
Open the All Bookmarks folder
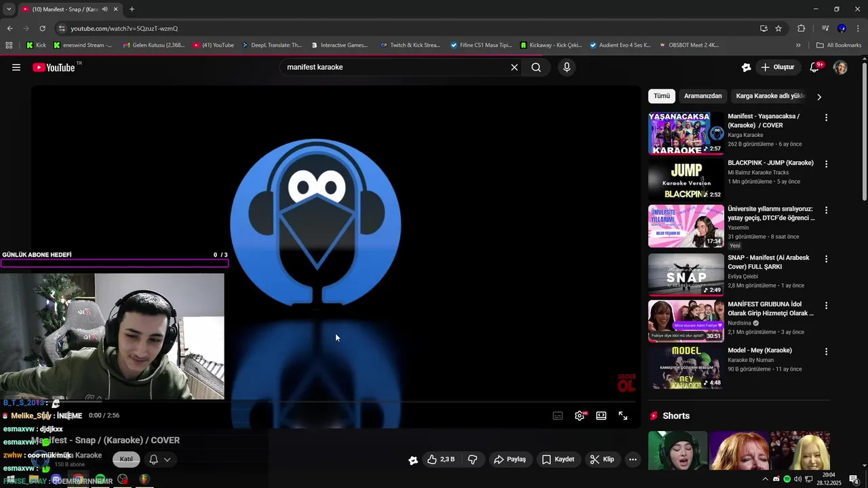[x=839, y=45]
